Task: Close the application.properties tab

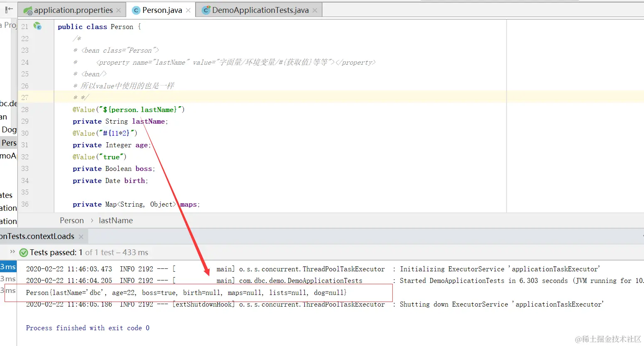Action: [x=119, y=10]
